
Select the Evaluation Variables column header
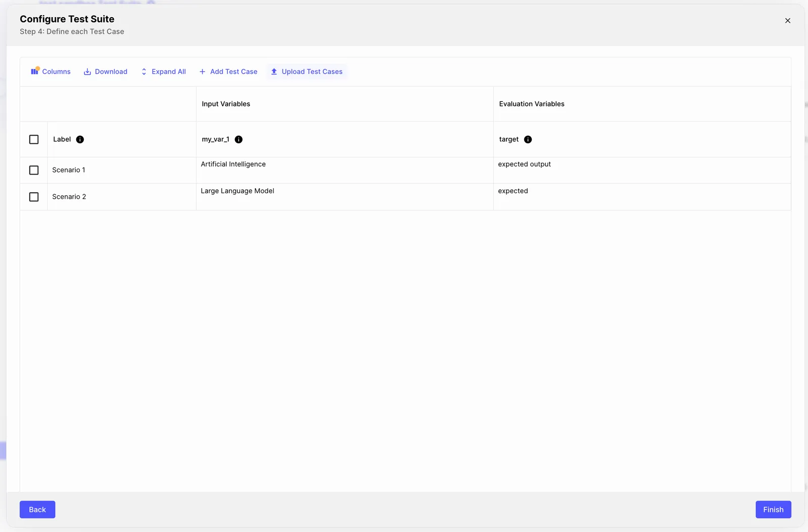tap(642, 104)
